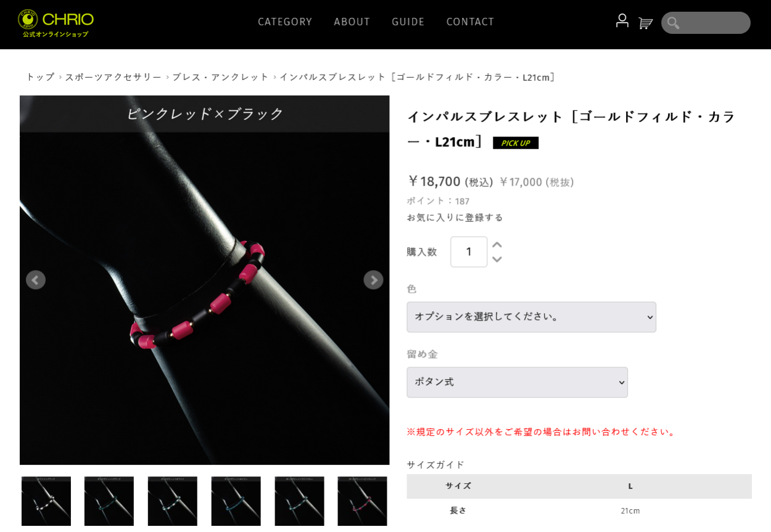Go to スポーツアクセサリー breadcrumb
This screenshot has width=771, height=532.
(x=113, y=77)
